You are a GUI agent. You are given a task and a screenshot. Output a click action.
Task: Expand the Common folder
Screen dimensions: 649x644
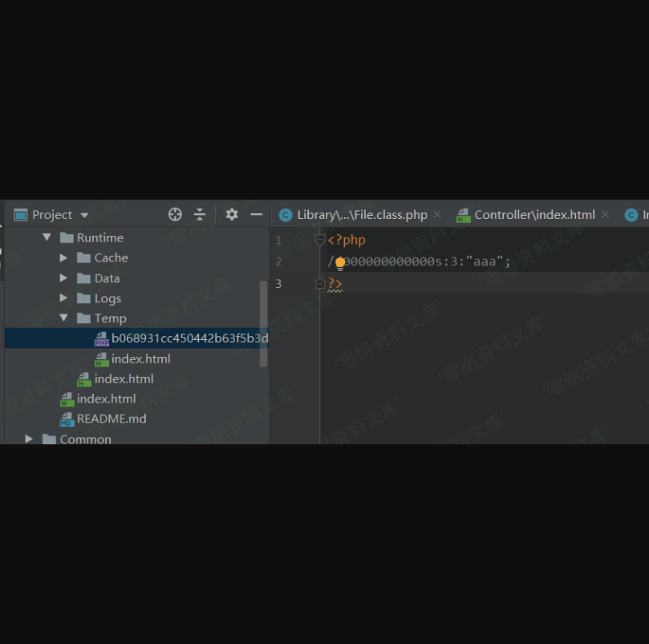[x=30, y=439]
